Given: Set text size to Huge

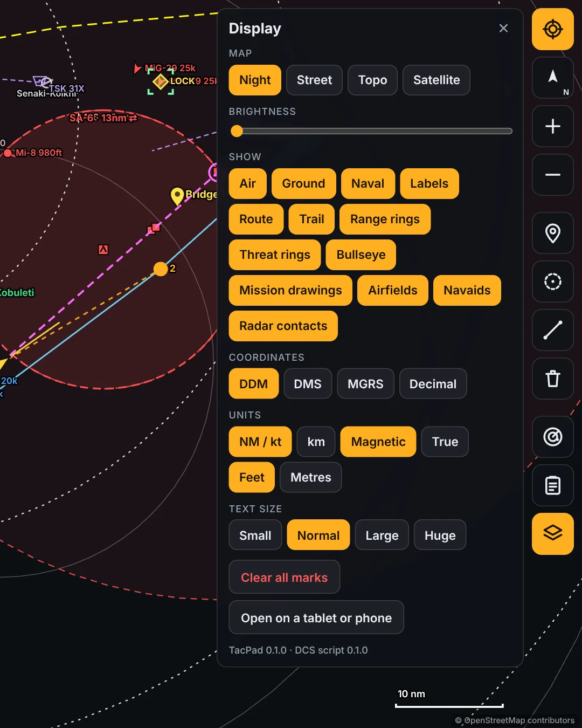Looking at the screenshot, I should (440, 535).
